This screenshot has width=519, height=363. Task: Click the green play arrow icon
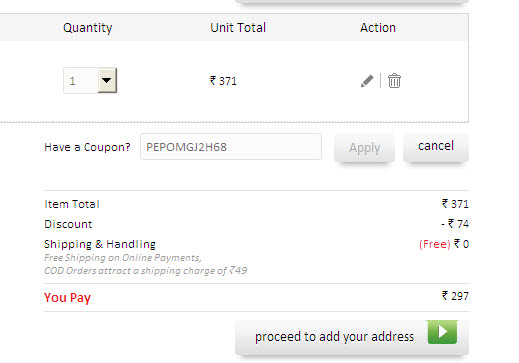click(442, 332)
